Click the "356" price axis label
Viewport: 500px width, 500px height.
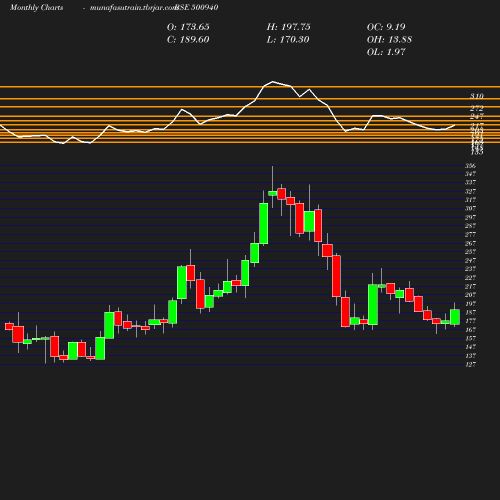coord(470,166)
